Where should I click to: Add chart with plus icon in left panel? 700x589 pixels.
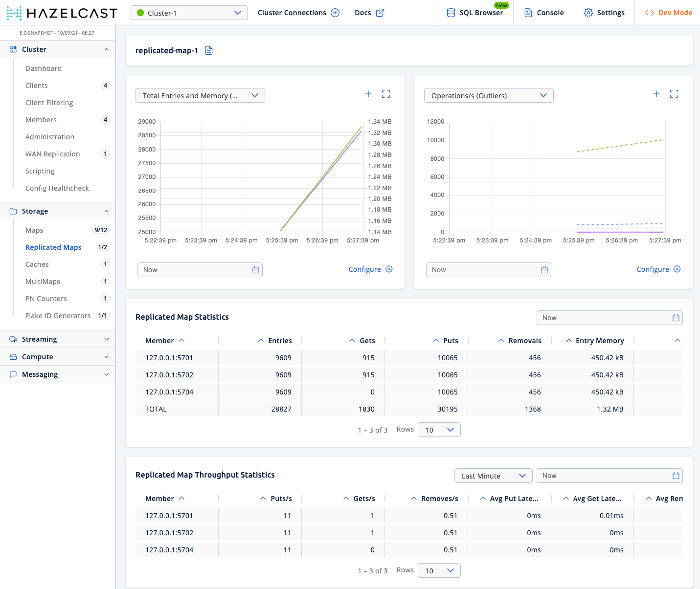point(368,94)
